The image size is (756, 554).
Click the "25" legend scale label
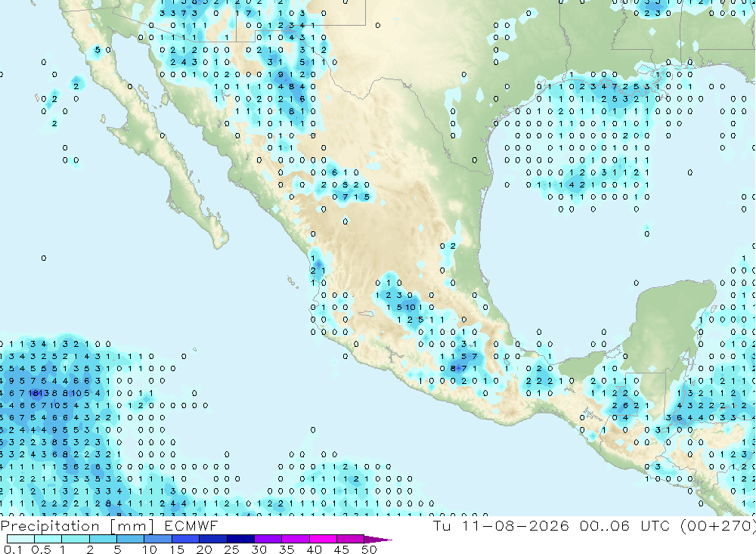232,549
